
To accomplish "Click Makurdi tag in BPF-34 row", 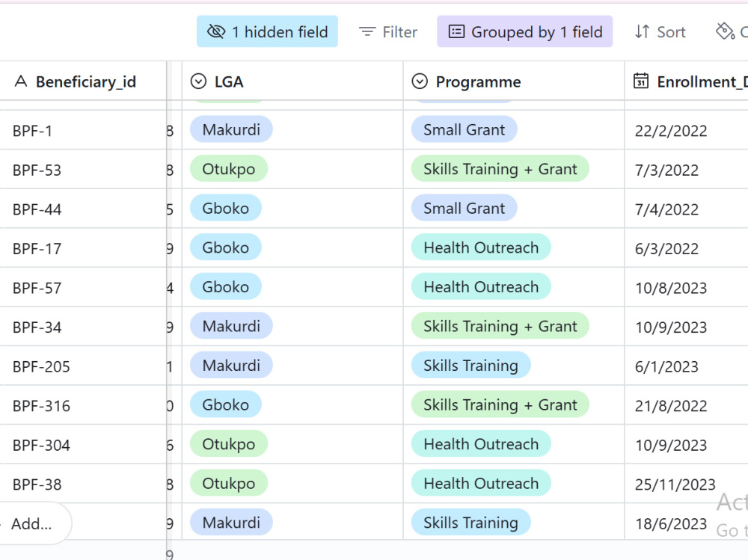I will coord(231,326).
